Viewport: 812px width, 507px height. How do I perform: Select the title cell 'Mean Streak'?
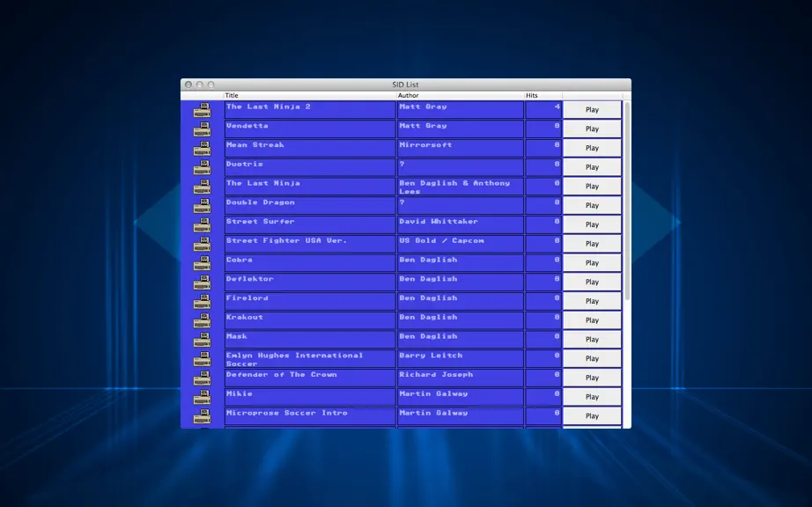pos(310,148)
